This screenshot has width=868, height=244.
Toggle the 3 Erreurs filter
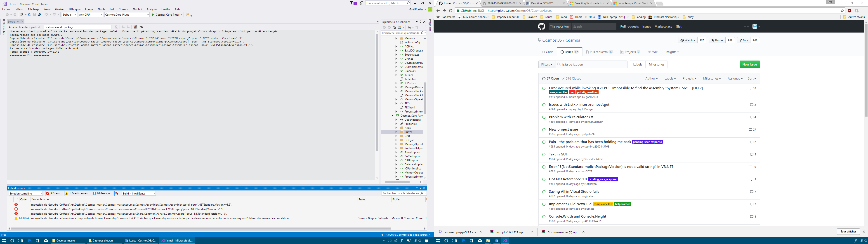pyautogui.click(x=54, y=193)
